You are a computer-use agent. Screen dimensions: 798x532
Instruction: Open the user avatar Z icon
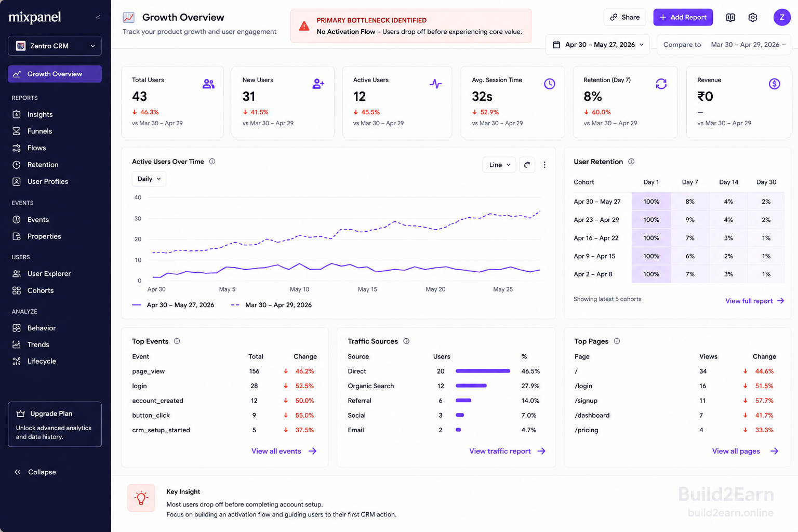(x=782, y=17)
